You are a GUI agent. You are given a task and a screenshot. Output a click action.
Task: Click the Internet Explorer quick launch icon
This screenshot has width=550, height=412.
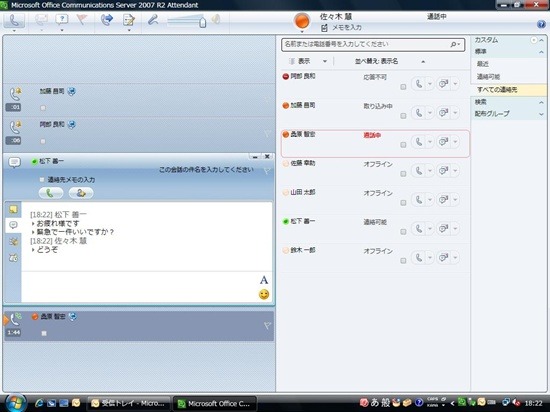(x=39, y=403)
